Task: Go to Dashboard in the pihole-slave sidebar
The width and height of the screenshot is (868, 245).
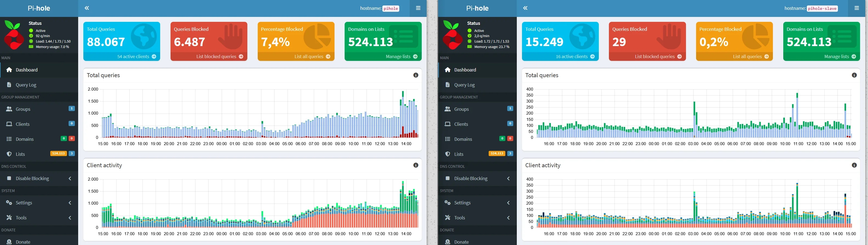Action: 477,70
